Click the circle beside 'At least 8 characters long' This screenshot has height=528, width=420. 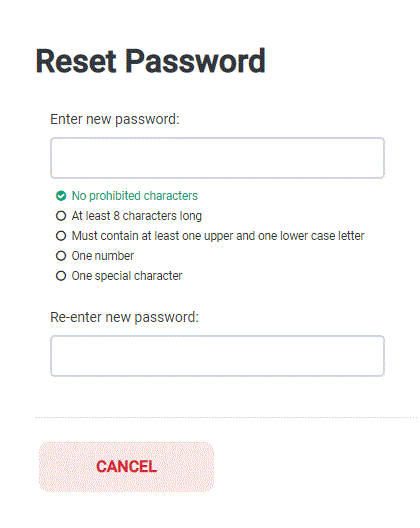(61, 216)
